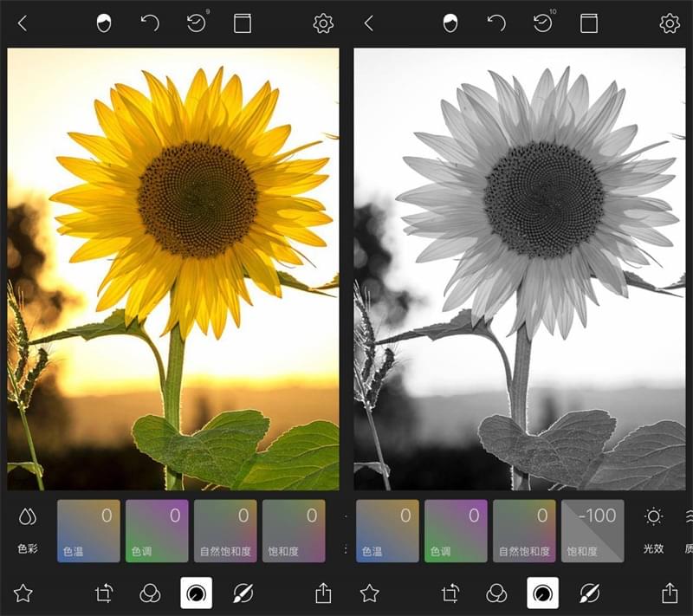
Task: Tap the black-and-white sunflower preview
Action: pos(519,269)
